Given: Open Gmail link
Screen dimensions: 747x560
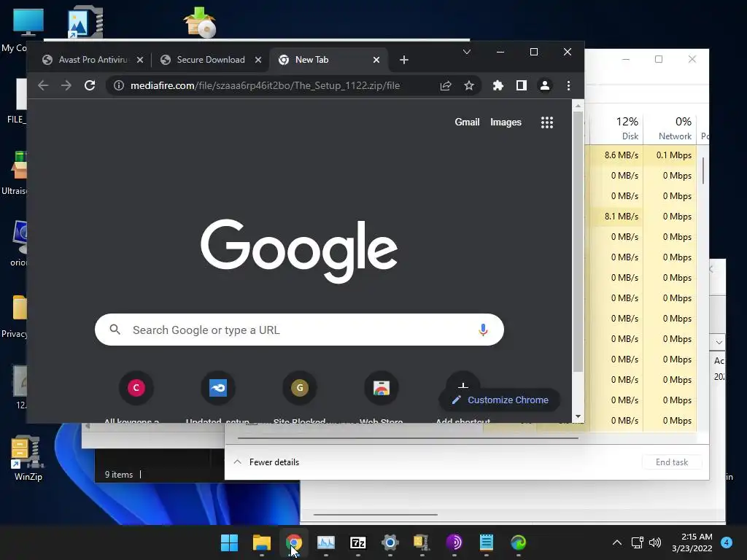Looking at the screenshot, I should (467, 122).
